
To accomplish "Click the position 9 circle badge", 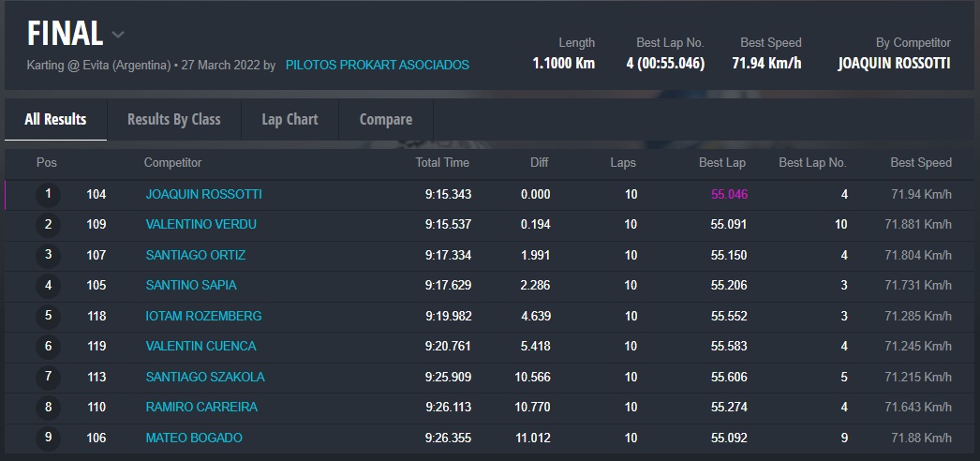I will tap(48, 438).
